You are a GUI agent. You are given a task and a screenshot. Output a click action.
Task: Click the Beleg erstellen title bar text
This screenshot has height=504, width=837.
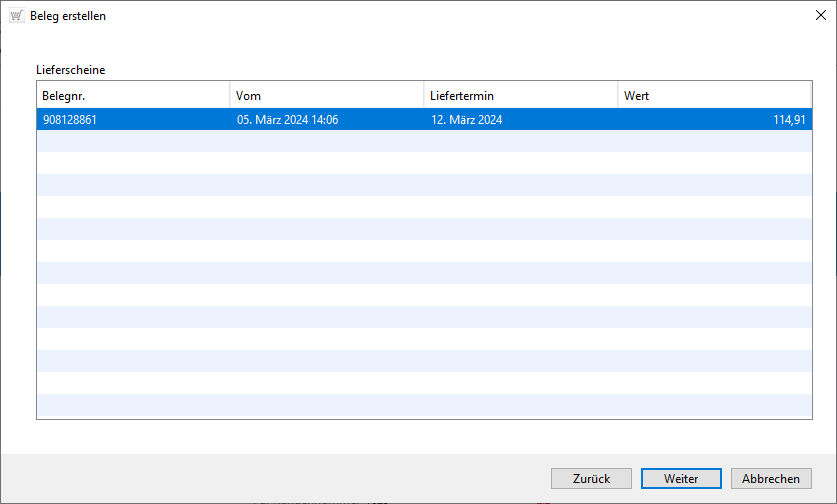point(68,16)
